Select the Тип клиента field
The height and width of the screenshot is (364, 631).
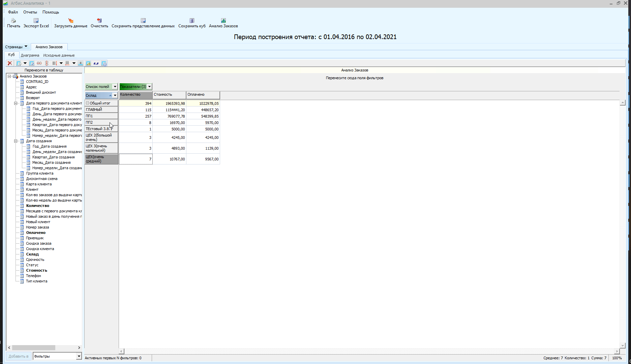coord(36,281)
